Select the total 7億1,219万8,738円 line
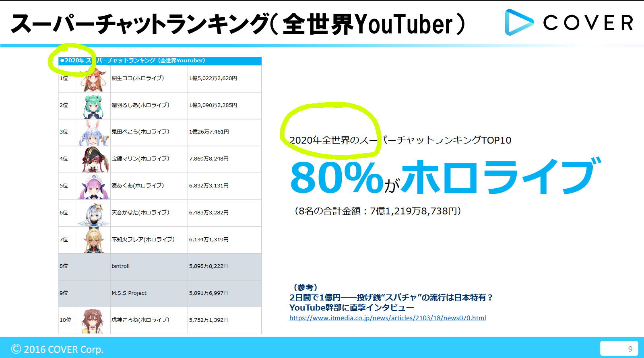Image resolution: width=644 pixels, height=358 pixels. 378,211
